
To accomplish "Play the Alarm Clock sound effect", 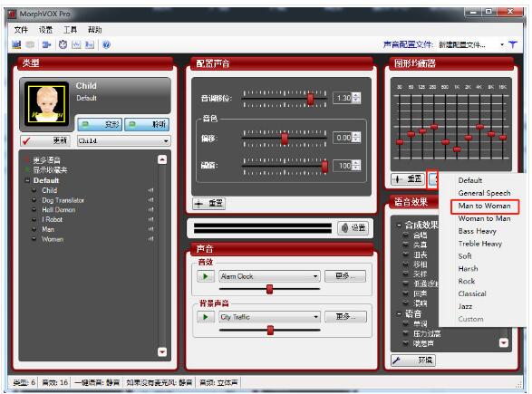I will (206, 276).
